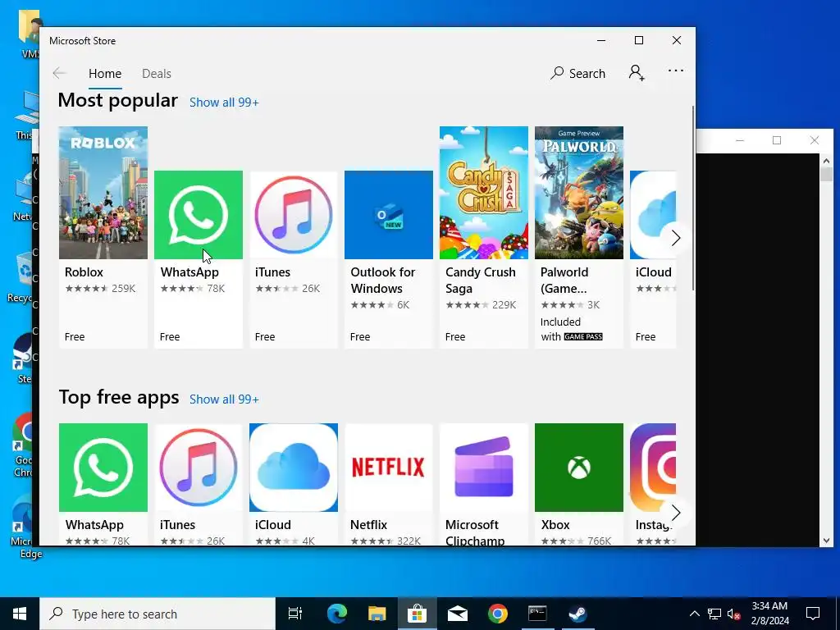Viewport: 840px width, 630px height.
Task: Show all 99+ Top free apps
Action: tap(224, 399)
